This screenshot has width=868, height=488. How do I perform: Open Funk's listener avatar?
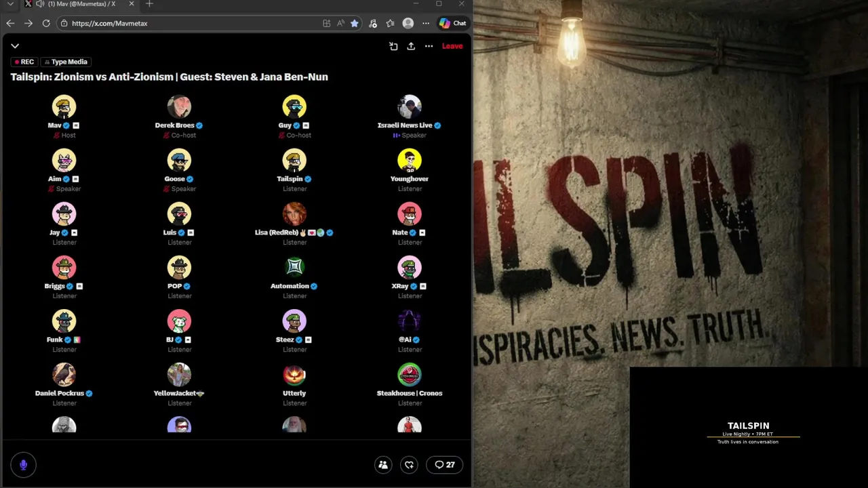64,321
